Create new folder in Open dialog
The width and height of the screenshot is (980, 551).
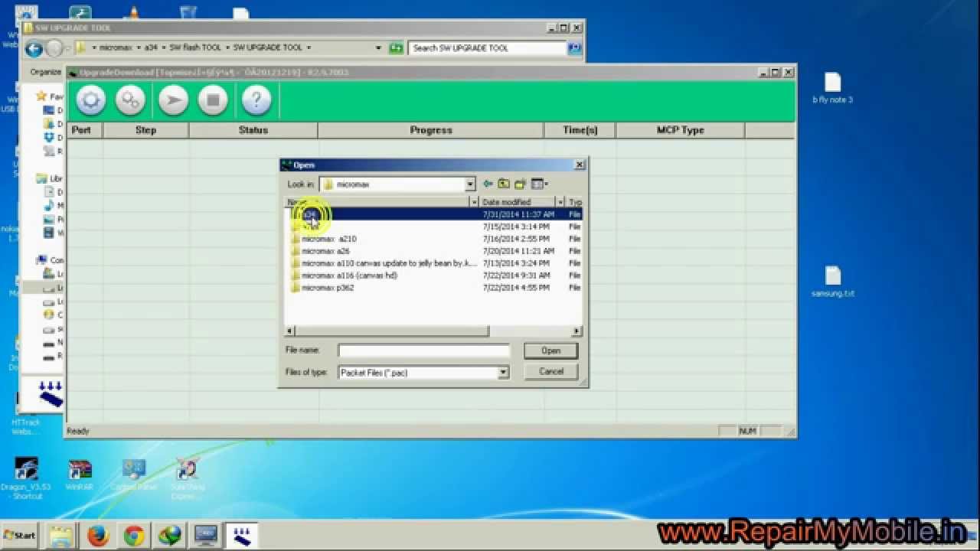pyautogui.click(x=521, y=184)
